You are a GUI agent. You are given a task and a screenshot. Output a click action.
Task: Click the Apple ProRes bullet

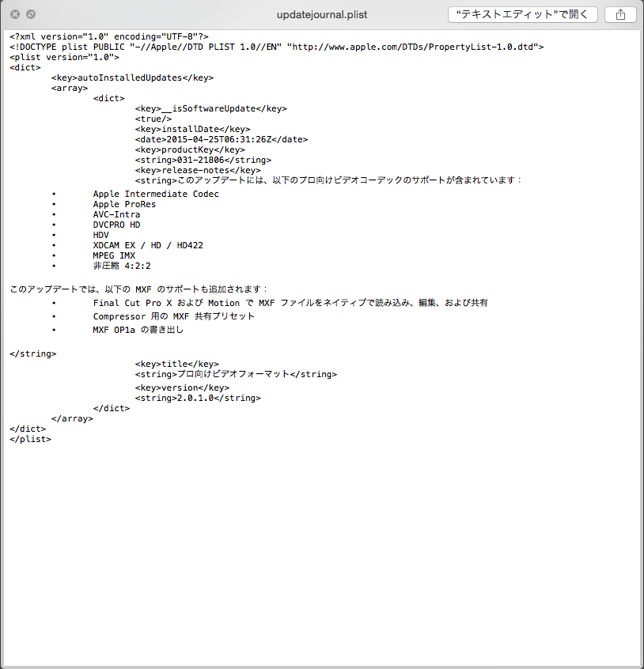click(124, 204)
